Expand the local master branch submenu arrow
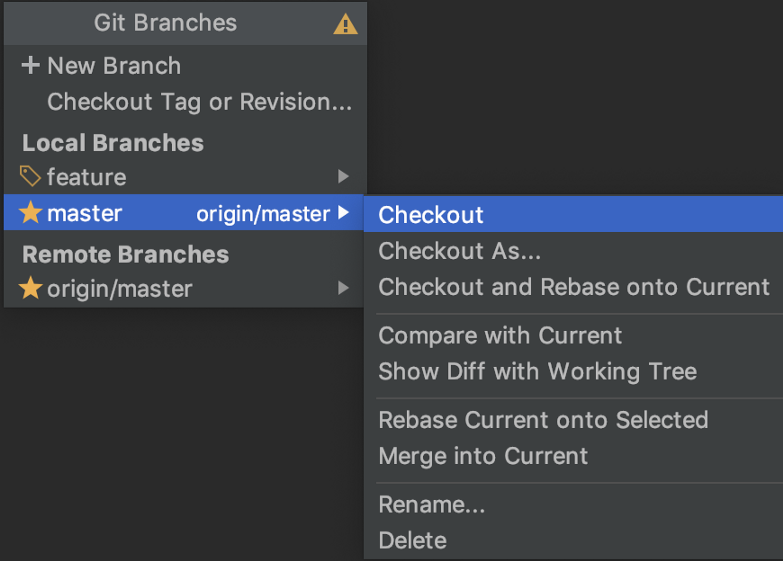This screenshot has height=561, width=783. pyautogui.click(x=343, y=213)
